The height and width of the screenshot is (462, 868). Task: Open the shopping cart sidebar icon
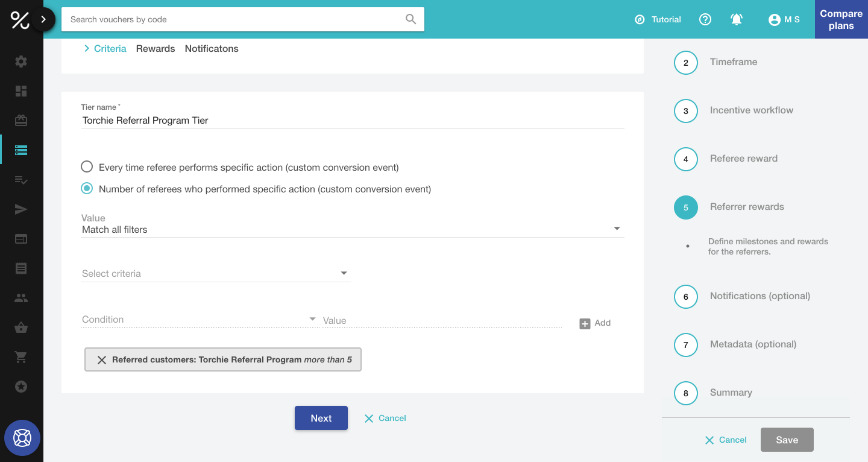point(21,357)
